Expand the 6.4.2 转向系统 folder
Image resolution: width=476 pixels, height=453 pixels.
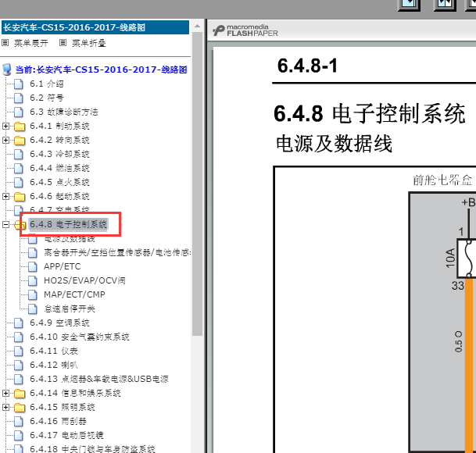tap(5, 140)
